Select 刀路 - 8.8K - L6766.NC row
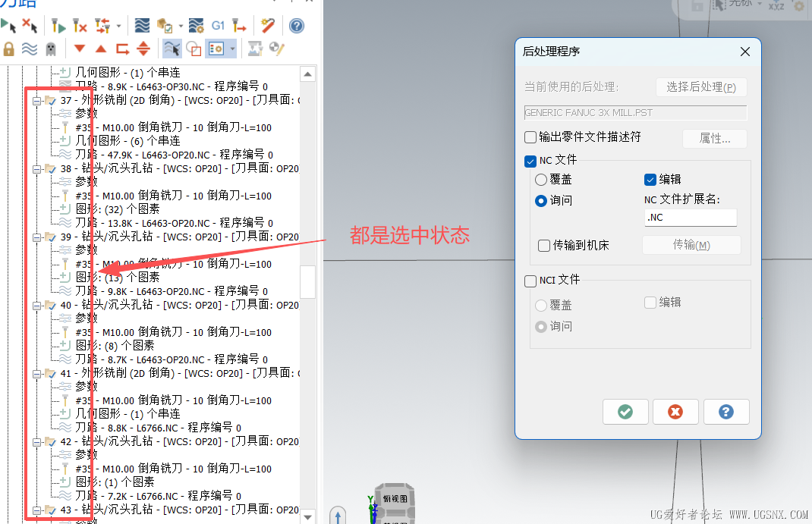 (158, 428)
